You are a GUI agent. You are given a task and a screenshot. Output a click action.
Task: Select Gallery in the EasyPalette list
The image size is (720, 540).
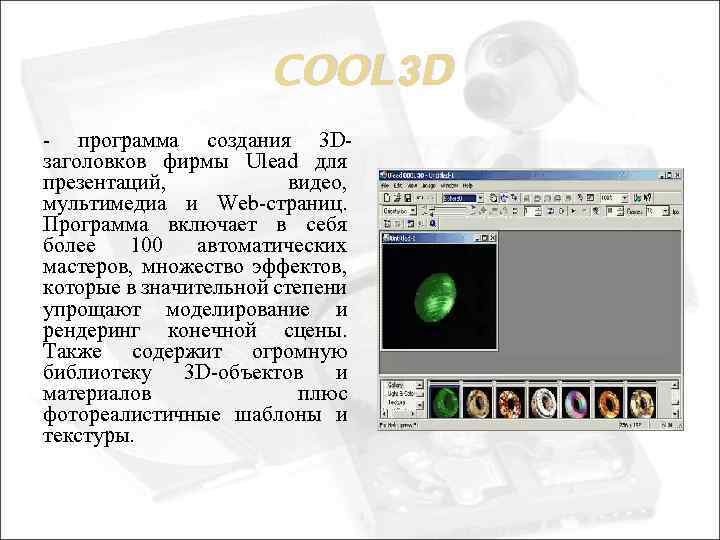(x=395, y=385)
